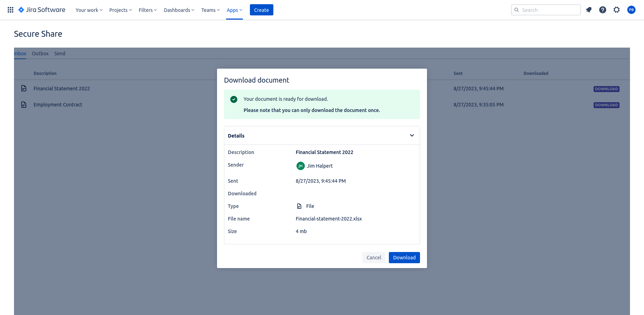This screenshot has width=644, height=315.
Task: Click the search magnifier icon
Action: coord(517,10)
